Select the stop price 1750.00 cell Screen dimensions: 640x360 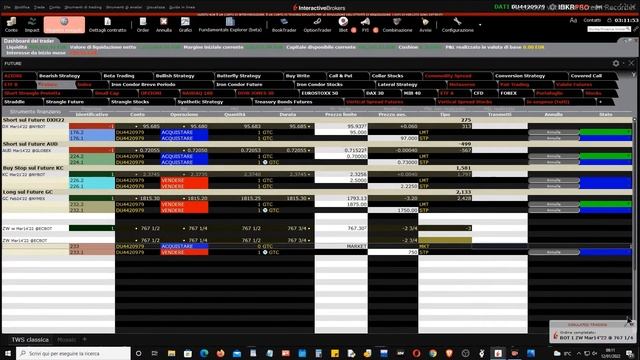pyautogui.click(x=393, y=210)
